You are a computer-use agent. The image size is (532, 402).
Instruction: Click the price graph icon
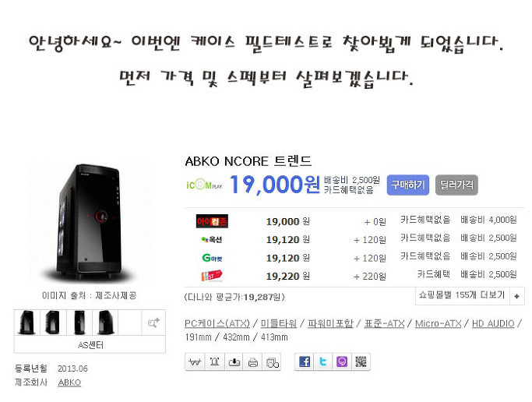(195, 362)
